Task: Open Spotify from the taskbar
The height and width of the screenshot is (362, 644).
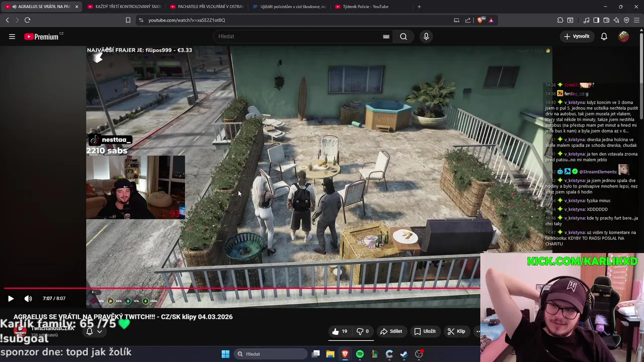Action: tap(360, 354)
